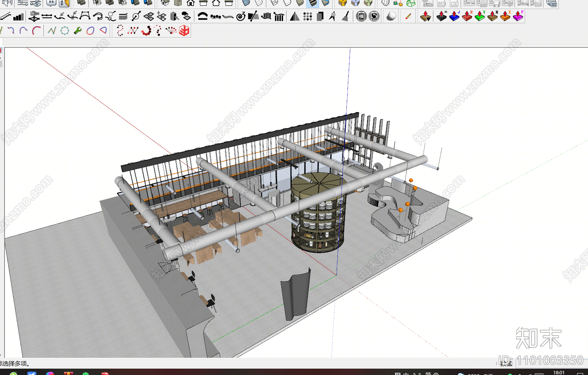Screen dimensions: 588x375
Task: Click the dotted S-curve icon
Action: coord(120,30)
